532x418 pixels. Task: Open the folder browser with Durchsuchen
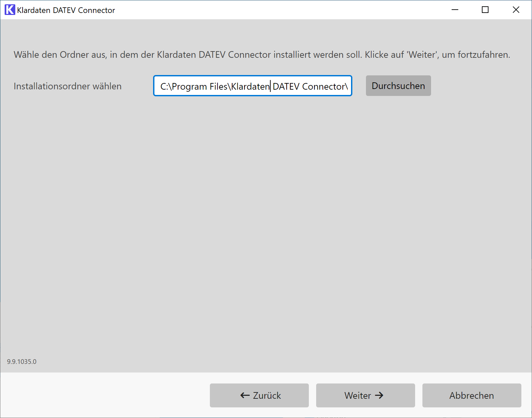pyautogui.click(x=398, y=86)
